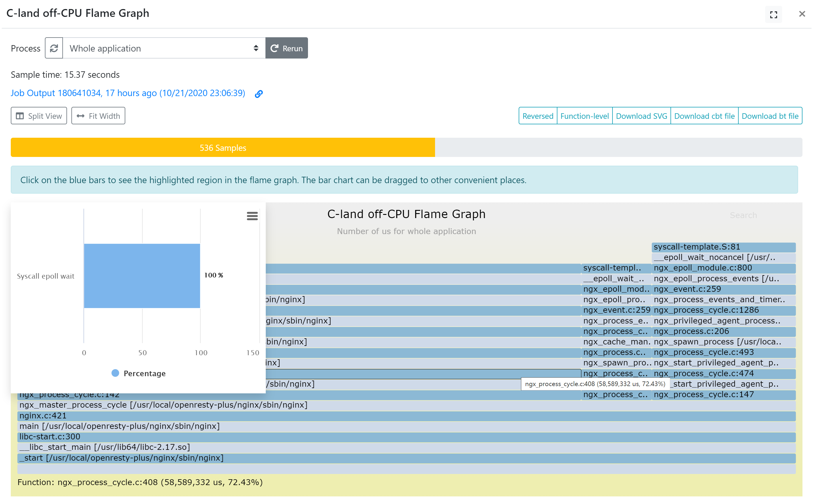Viewport: 815px width, 504px height.
Task: Click the ngx_epoll_mod.. frame
Action: 616,289
